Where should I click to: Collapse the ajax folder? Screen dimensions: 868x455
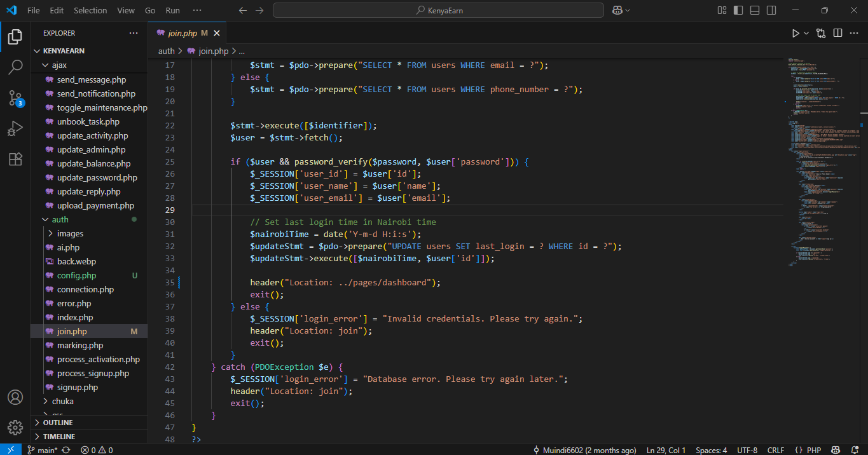[59, 65]
